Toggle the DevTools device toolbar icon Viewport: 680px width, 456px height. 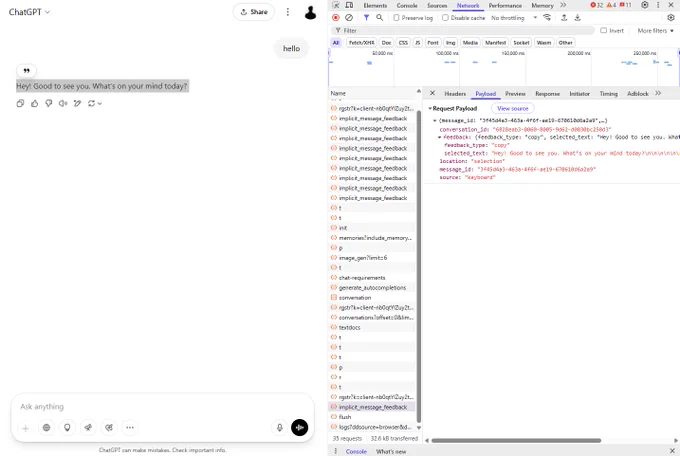[349, 5]
